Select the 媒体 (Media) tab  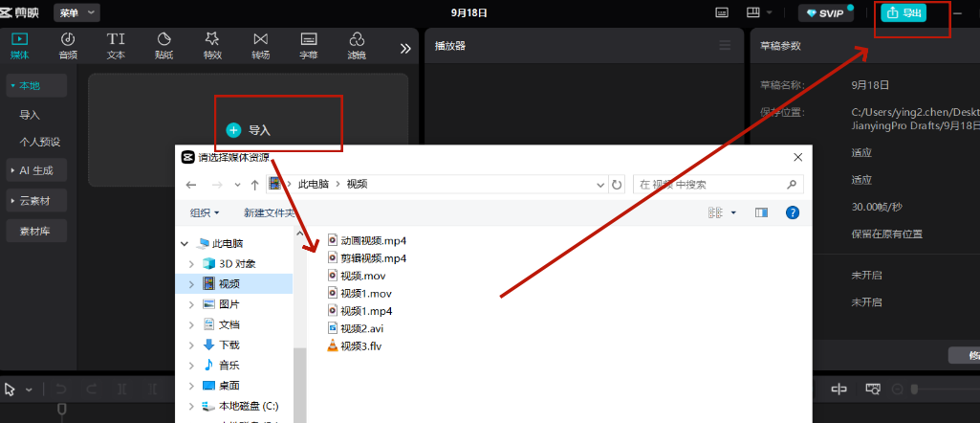[20, 44]
